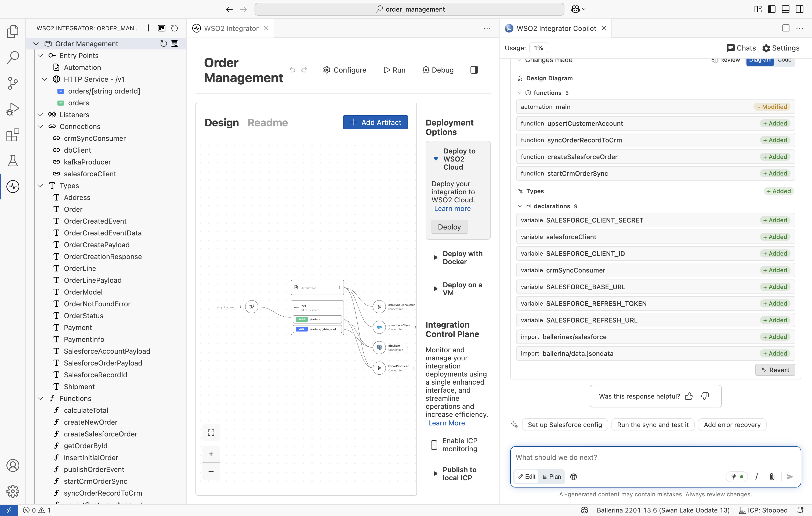Screen dimensions: 812x516
Task: Toggle the primary sidebar layout icon
Action: (x=771, y=9)
